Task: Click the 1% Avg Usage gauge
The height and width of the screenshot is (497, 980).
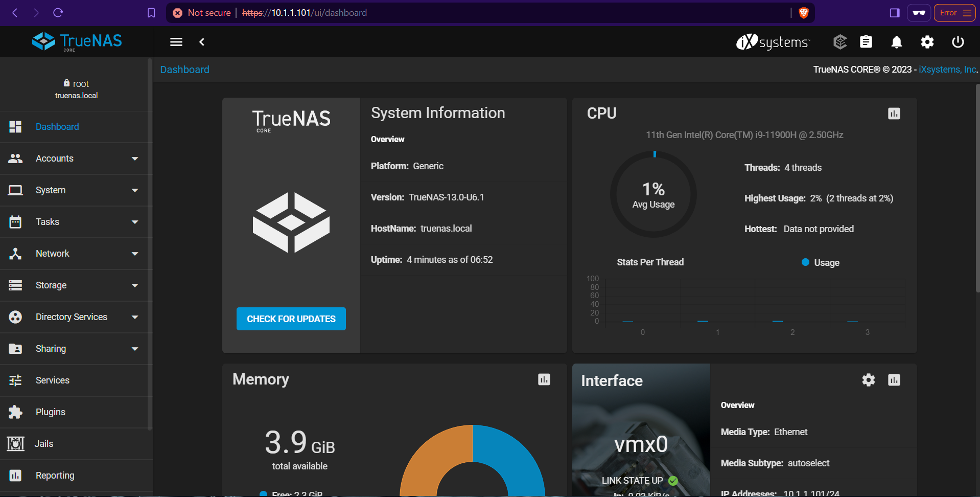Action: point(654,194)
